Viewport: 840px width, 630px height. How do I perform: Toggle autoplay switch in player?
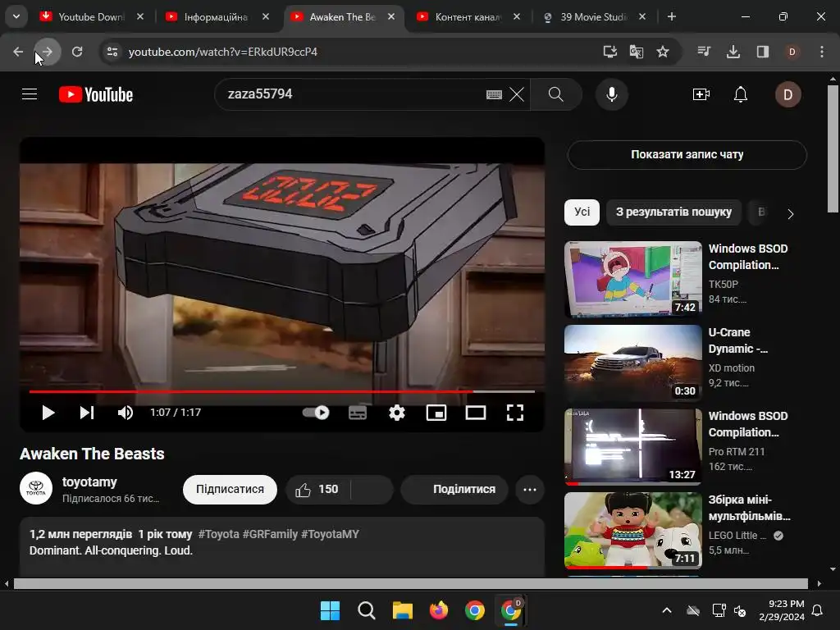coord(316,413)
